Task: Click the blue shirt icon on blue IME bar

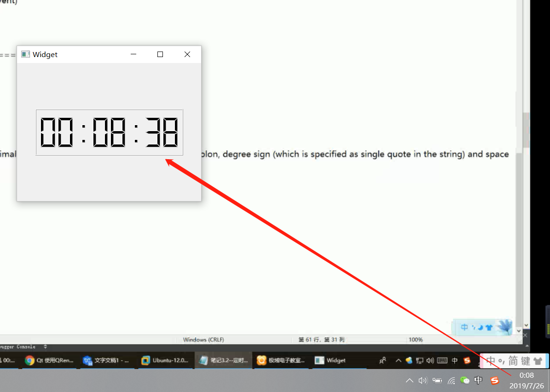Action: 489,328
